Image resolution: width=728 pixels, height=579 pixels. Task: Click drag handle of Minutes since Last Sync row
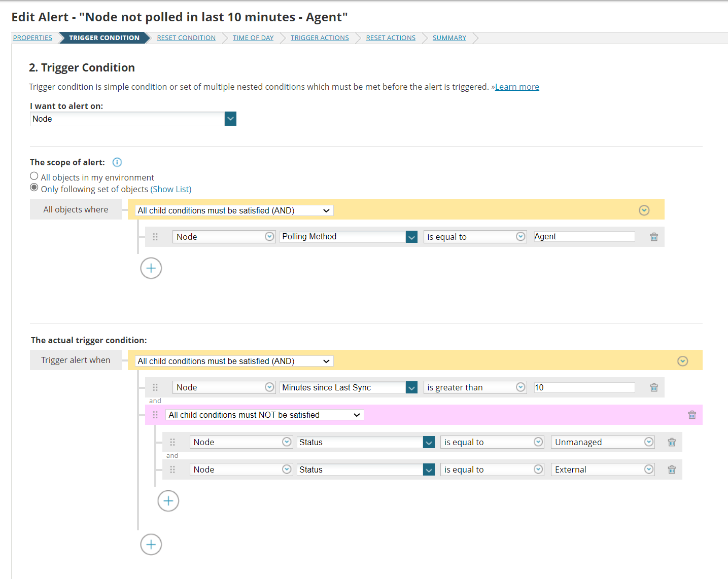tap(155, 387)
